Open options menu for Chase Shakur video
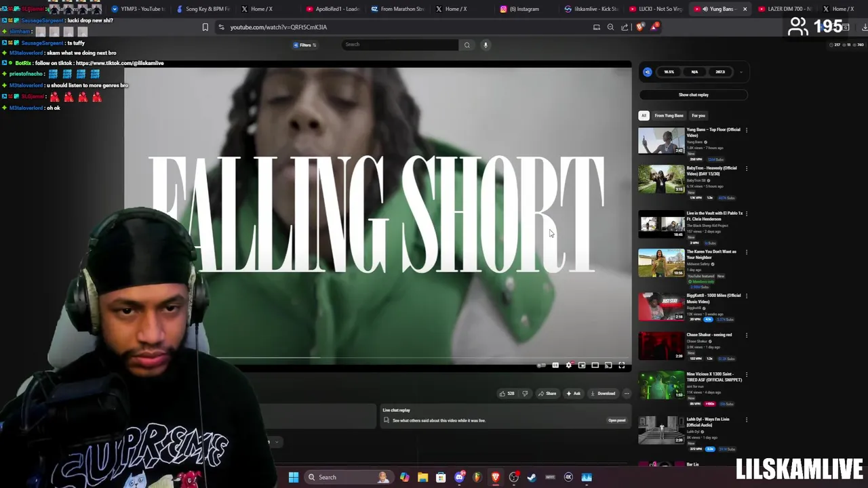This screenshot has width=868, height=488. [747, 335]
